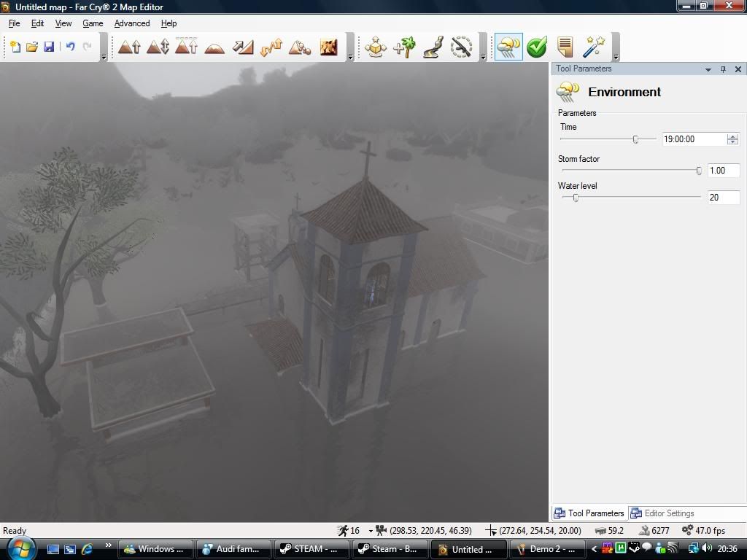Click the Time field showing 19:00:00

point(695,139)
